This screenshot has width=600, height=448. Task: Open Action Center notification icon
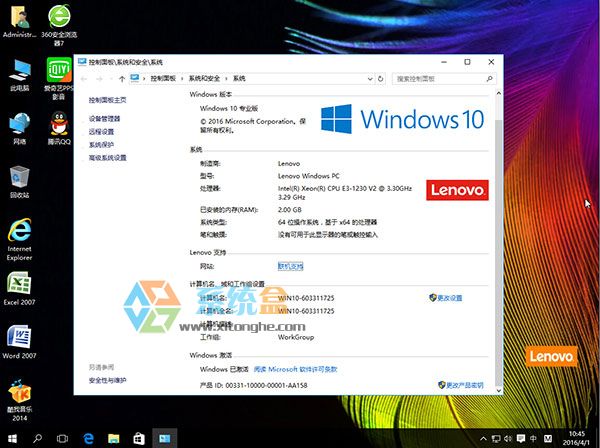tap(521, 439)
